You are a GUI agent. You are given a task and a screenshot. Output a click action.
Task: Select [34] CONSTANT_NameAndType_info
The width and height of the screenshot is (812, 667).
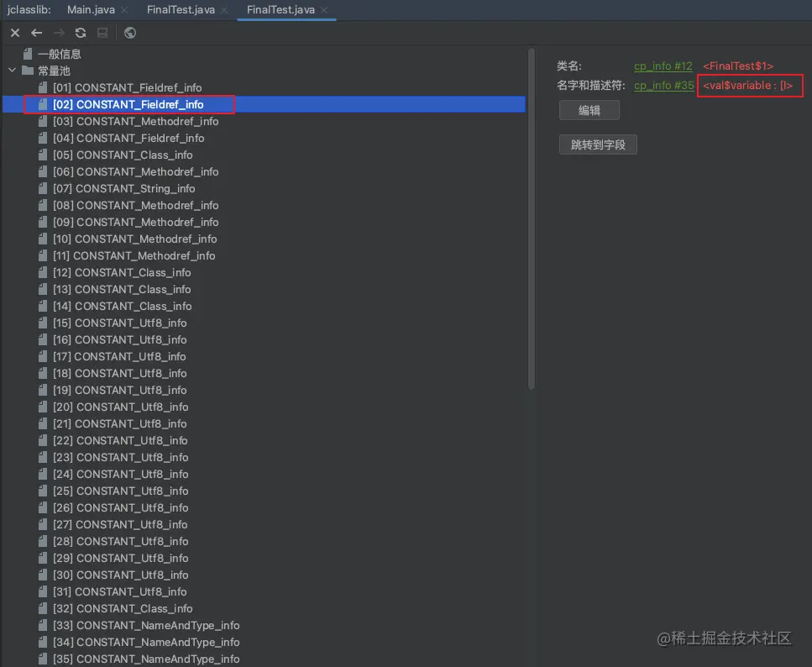(x=146, y=642)
